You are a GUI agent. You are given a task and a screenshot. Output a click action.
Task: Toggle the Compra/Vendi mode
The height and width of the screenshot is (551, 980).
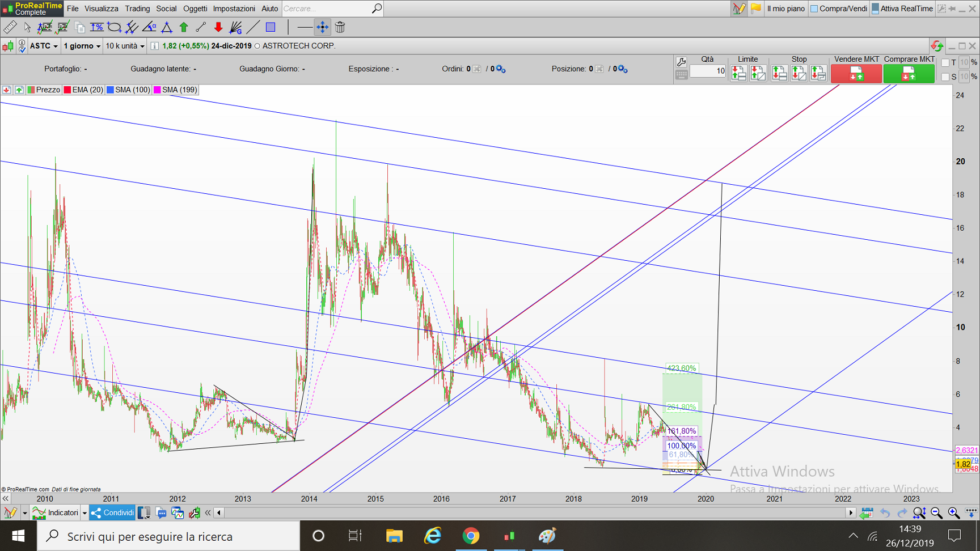coord(839,9)
